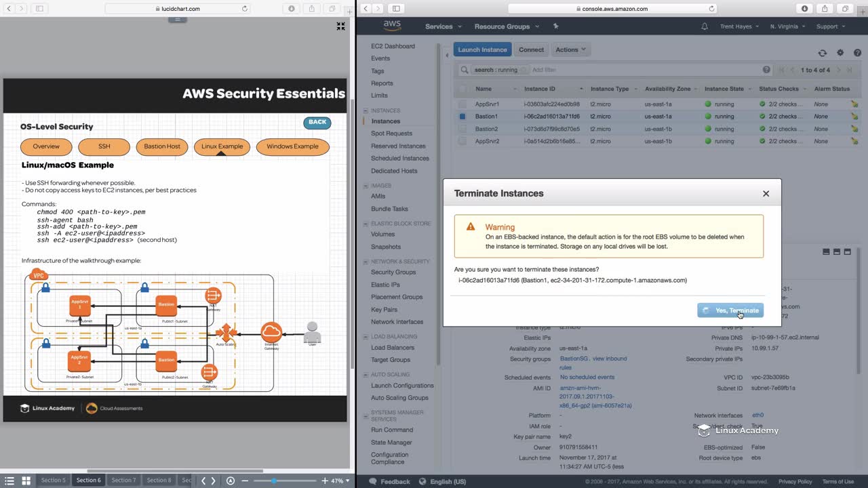Open Security Groups in the sidebar

point(393,272)
